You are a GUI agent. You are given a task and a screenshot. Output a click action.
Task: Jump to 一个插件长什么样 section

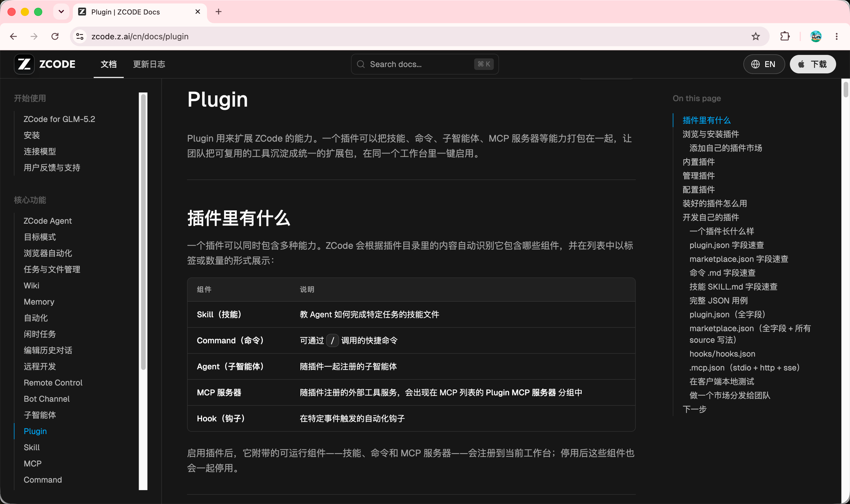(x=722, y=231)
